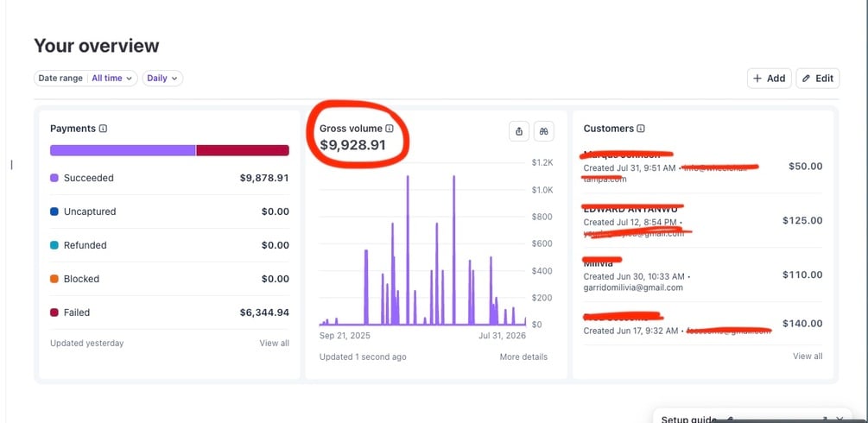
Task: Open More details for Gross volume
Action: pyautogui.click(x=523, y=357)
